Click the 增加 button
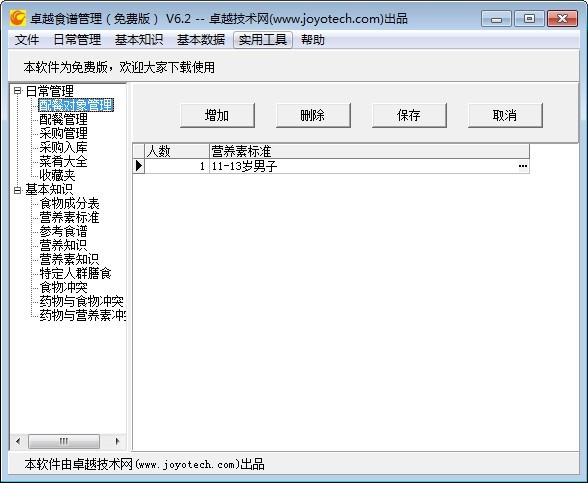 click(x=217, y=115)
